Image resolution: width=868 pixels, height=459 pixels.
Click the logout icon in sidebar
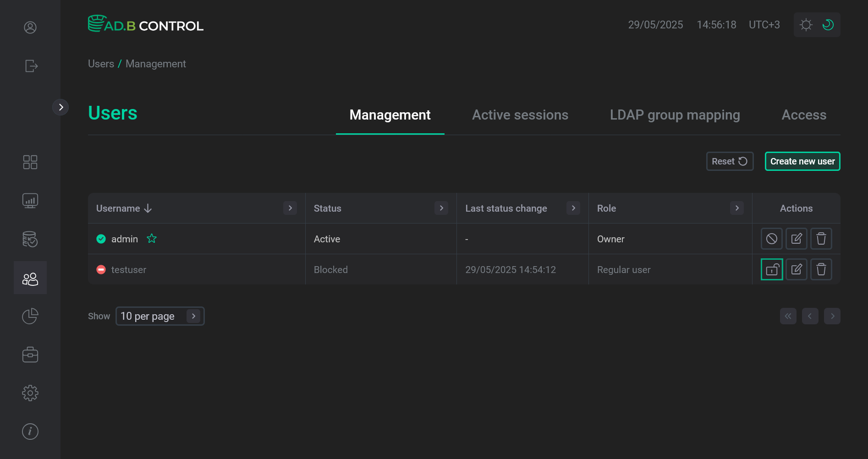pyautogui.click(x=31, y=66)
